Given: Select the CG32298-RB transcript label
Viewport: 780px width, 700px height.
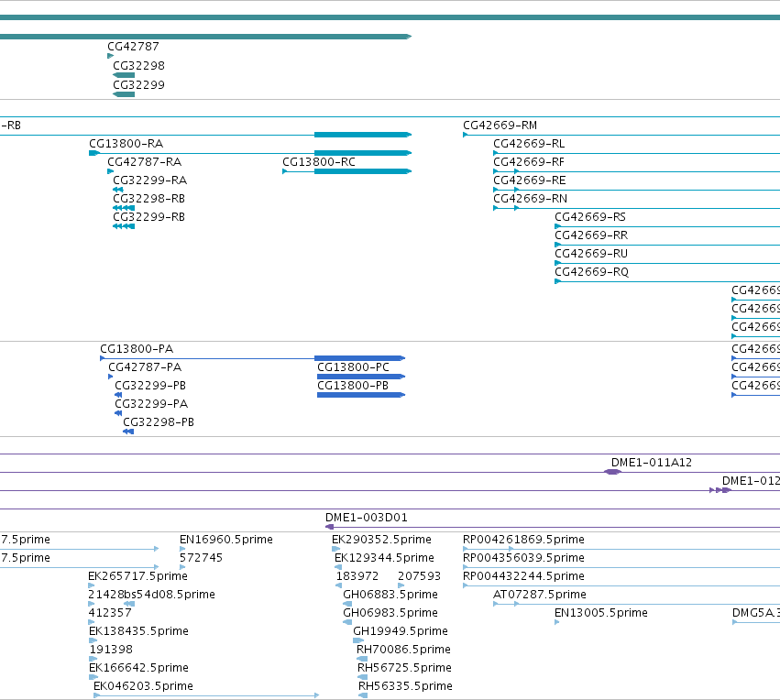Looking at the screenshot, I should coord(148,199).
